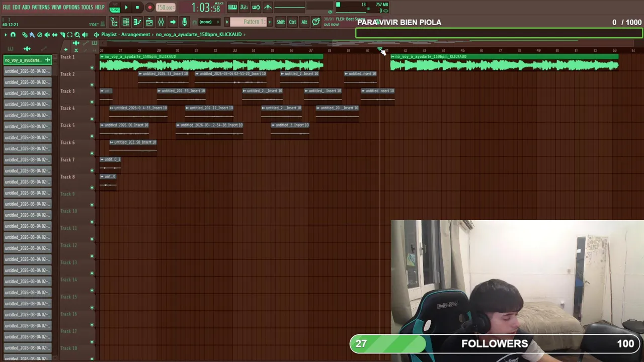The height and width of the screenshot is (362, 644).
Task: Open the EDIT menu
Action: [x=17, y=7]
